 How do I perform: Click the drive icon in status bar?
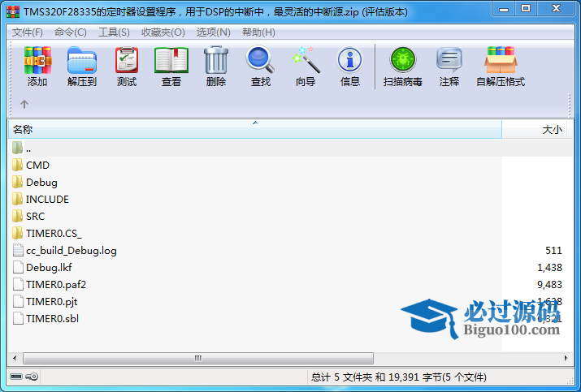(16, 377)
